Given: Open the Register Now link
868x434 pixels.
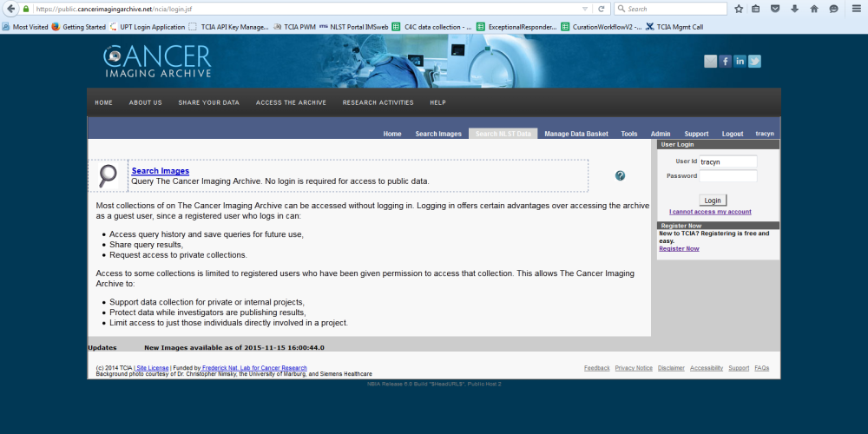Looking at the screenshot, I should pos(679,248).
